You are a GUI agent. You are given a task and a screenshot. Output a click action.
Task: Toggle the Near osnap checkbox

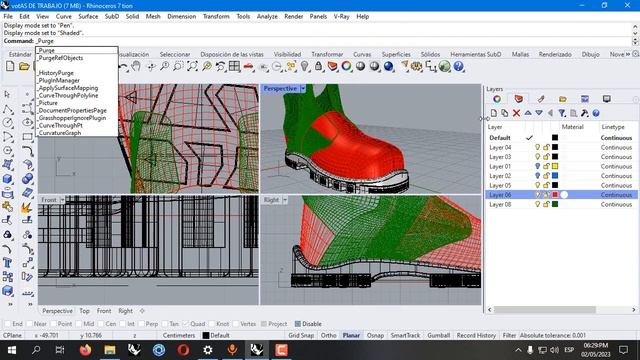tap(29, 324)
